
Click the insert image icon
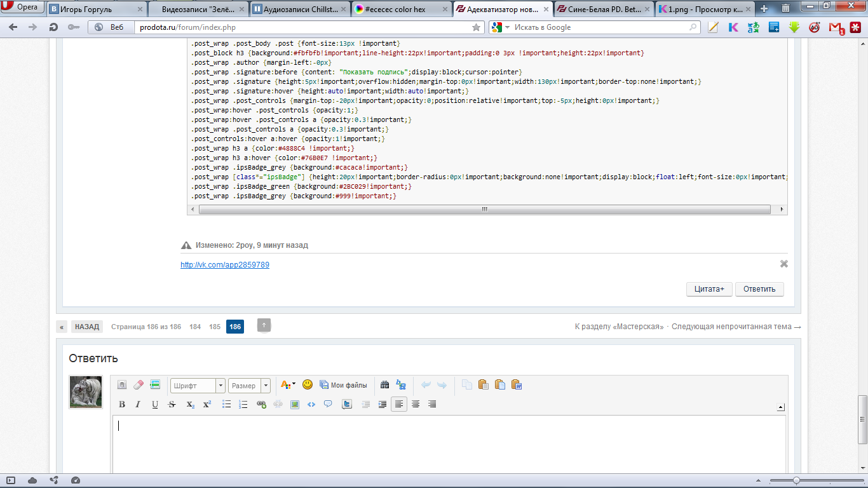click(295, 404)
